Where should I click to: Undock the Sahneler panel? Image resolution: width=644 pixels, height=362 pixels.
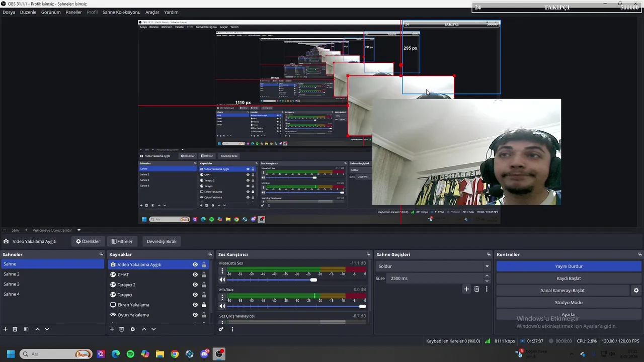click(101, 254)
